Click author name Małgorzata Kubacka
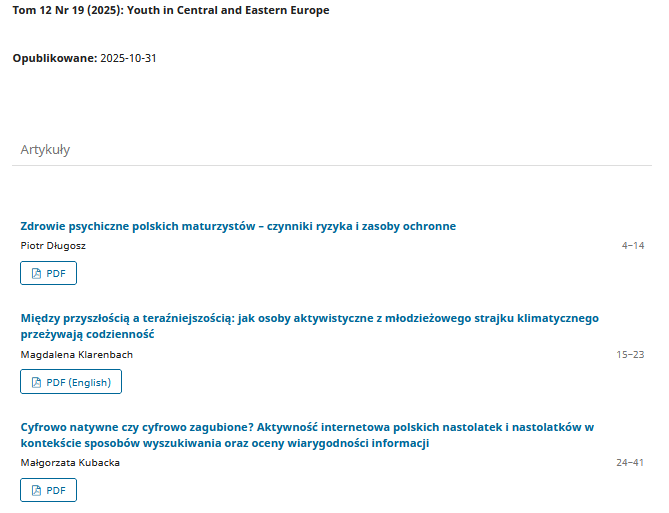This screenshot has width=669, height=513. coord(70,462)
